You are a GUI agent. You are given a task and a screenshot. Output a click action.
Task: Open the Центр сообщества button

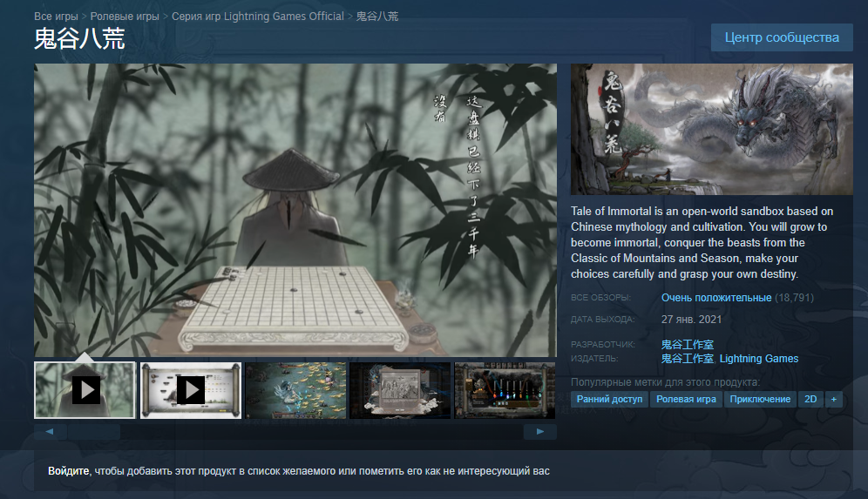pos(782,37)
